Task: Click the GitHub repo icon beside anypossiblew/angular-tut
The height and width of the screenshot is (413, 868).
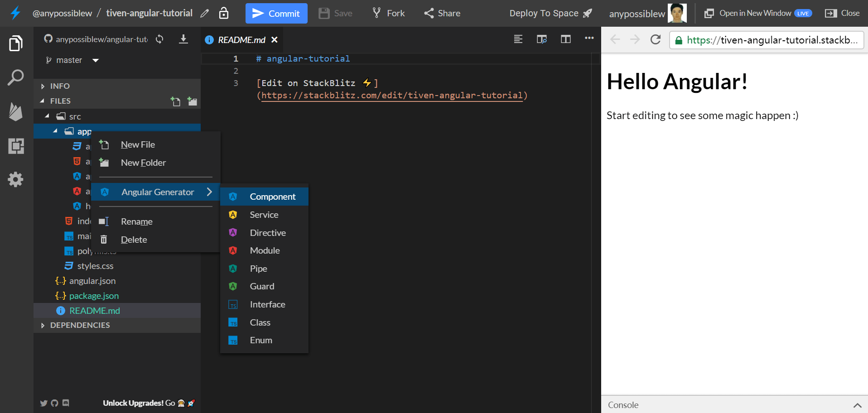Action: tap(48, 39)
